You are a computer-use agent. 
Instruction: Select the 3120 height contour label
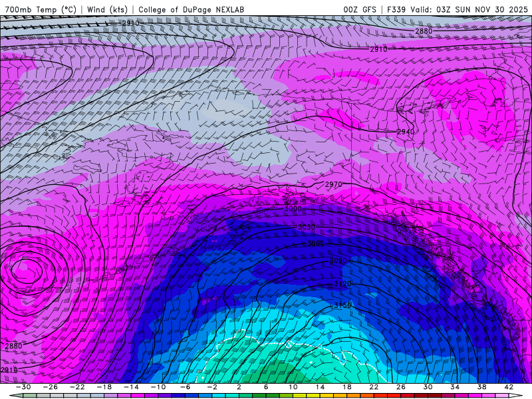(342, 284)
